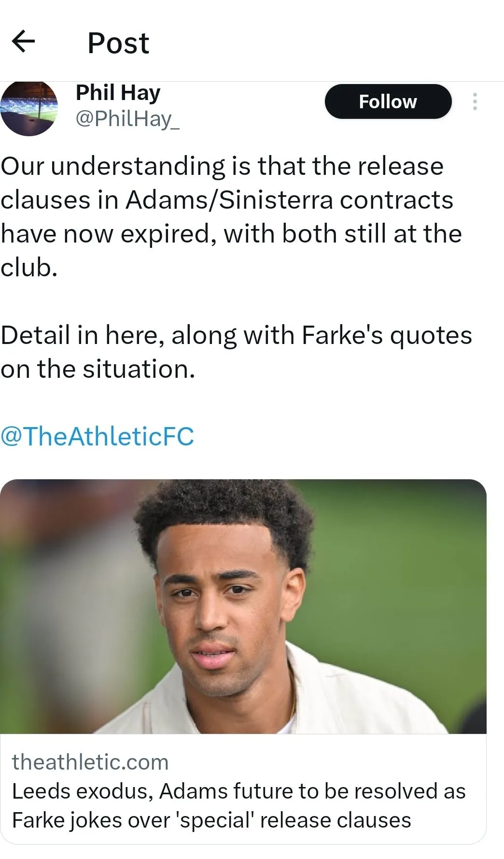The height and width of the screenshot is (859, 504).
Task: Open the @PhilHay_ handle
Action: pyautogui.click(x=127, y=119)
